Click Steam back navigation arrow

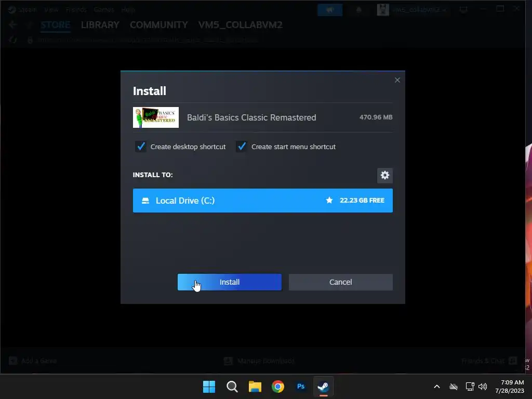click(13, 25)
